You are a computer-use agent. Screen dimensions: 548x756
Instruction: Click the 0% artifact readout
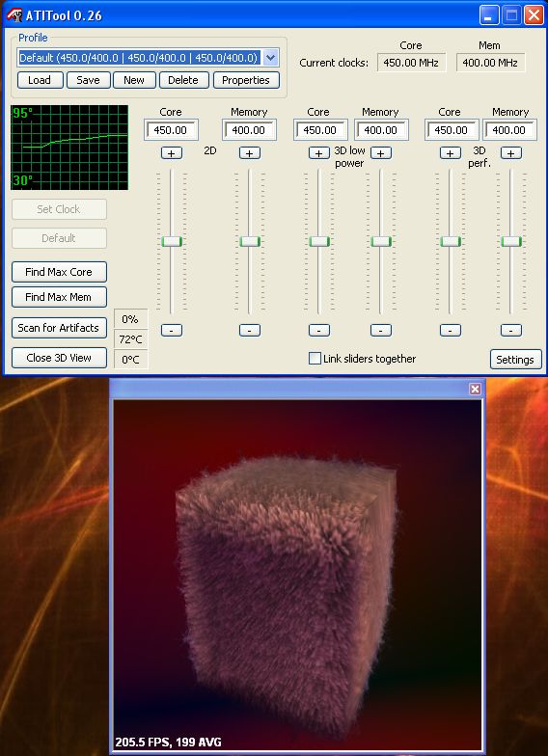click(x=130, y=319)
